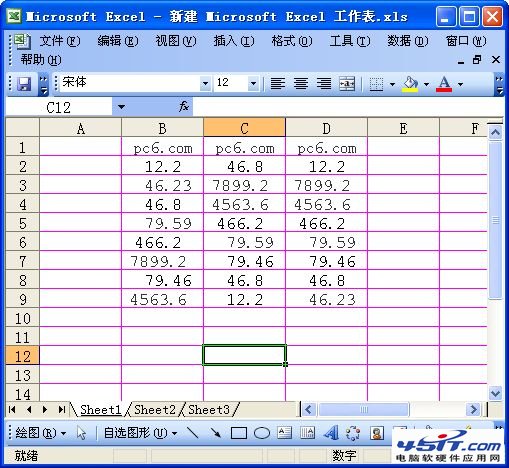Click vertical scrollbar down arrow
Screen dimensions: 509x468
(495, 393)
